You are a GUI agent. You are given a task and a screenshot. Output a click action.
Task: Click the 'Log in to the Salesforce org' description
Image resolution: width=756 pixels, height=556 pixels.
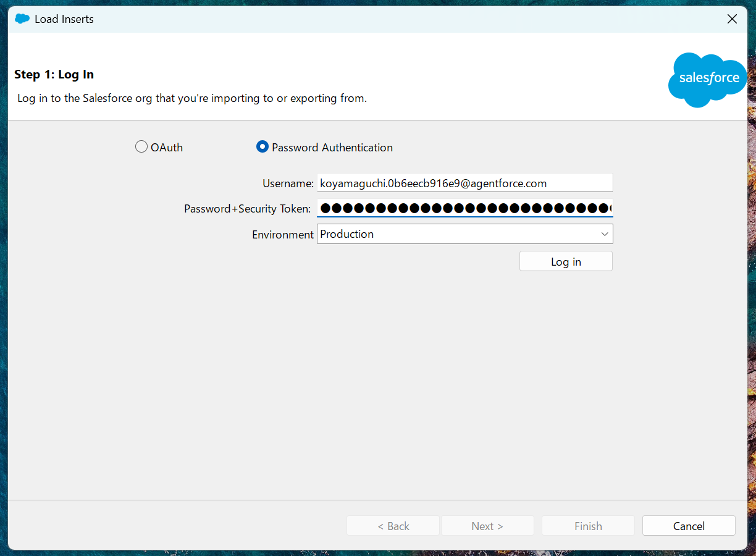pos(192,98)
